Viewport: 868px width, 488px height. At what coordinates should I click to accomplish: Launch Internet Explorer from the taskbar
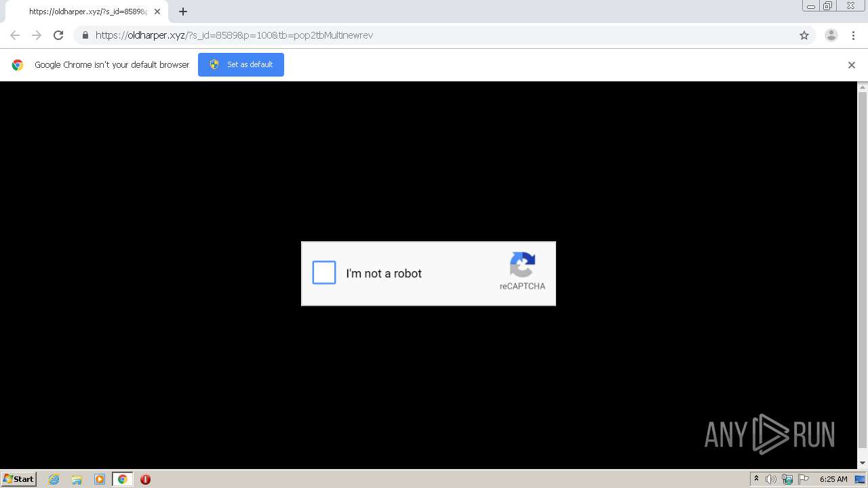tap(54, 479)
